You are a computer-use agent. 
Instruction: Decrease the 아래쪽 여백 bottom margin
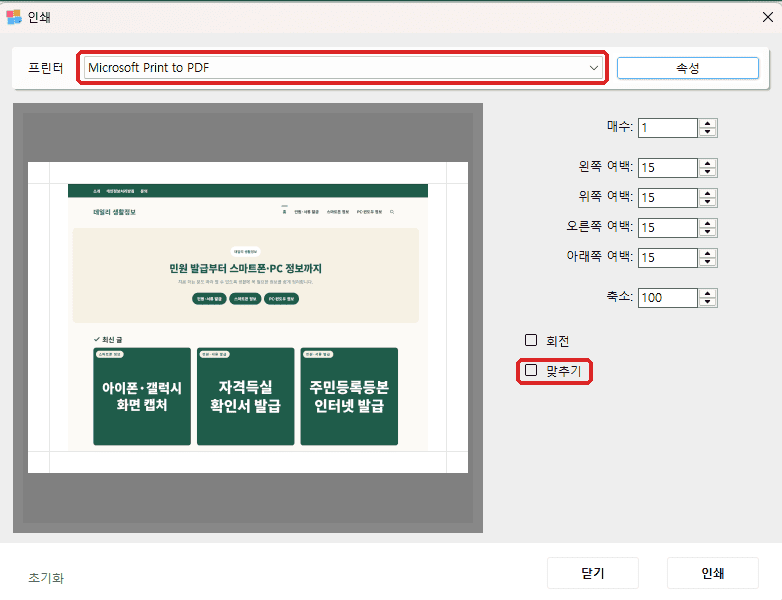[708, 262]
